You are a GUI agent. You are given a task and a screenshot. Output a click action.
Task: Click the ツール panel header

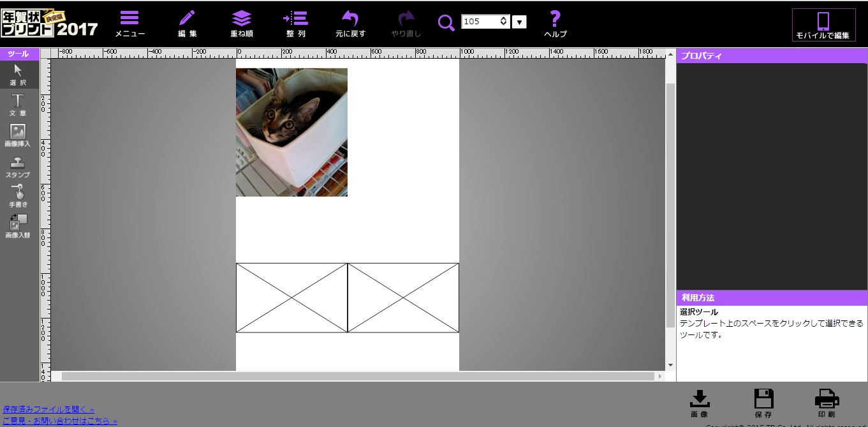[x=19, y=54]
